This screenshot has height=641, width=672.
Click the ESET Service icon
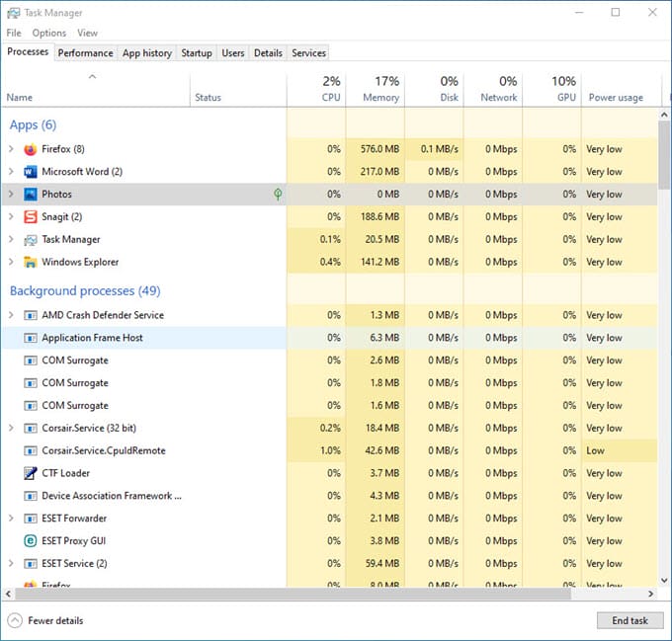point(31,564)
